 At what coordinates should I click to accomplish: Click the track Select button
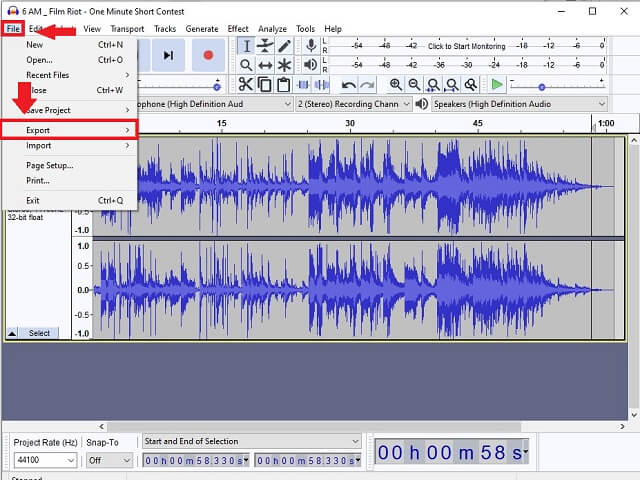[39, 333]
